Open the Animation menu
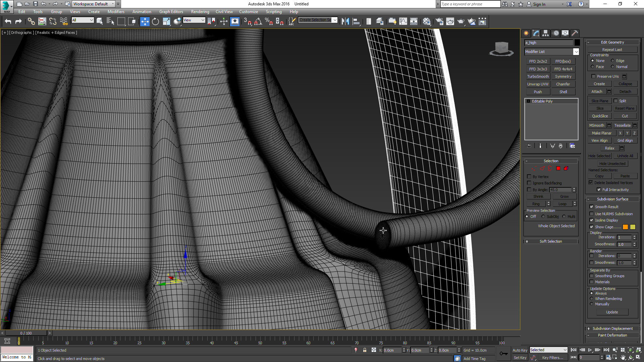This screenshot has width=644, height=362. [142, 12]
